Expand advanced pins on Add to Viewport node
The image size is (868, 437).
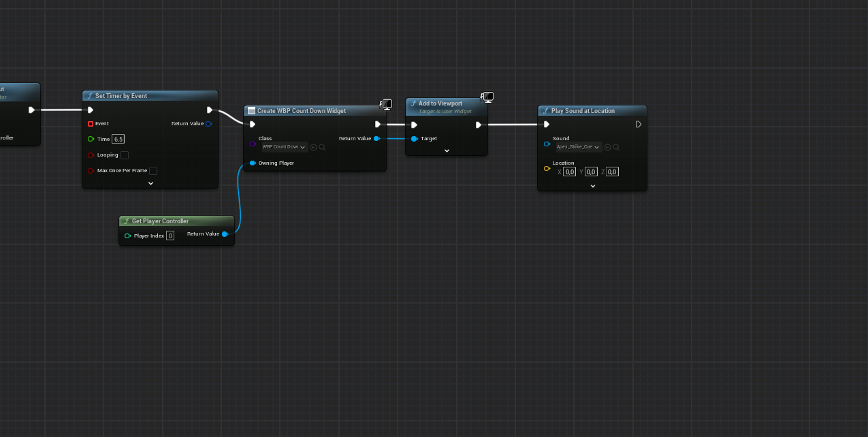click(447, 151)
